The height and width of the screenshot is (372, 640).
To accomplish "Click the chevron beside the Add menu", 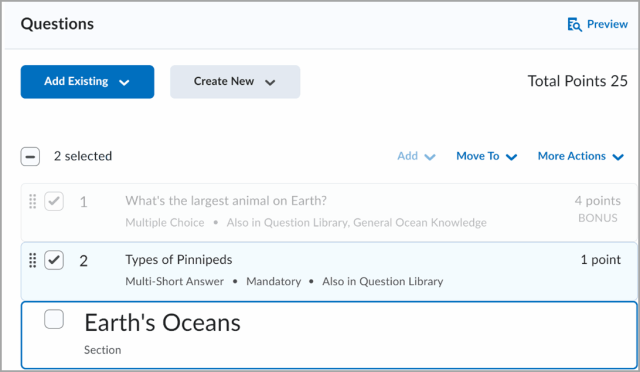I will click(x=430, y=157).
